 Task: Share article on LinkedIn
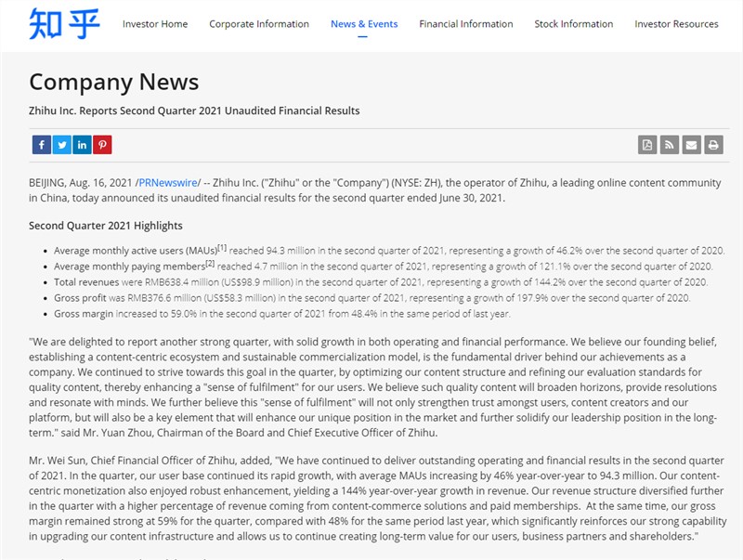[x=82, y=145]
